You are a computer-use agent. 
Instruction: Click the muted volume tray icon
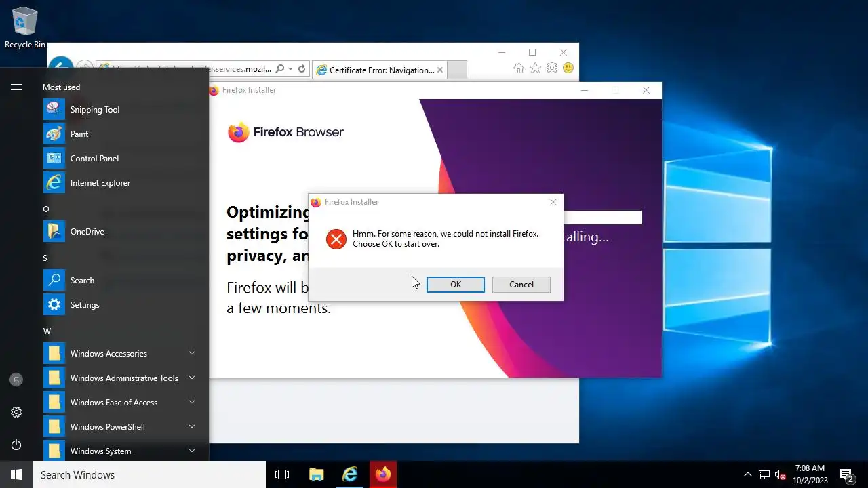click(780, 474)
